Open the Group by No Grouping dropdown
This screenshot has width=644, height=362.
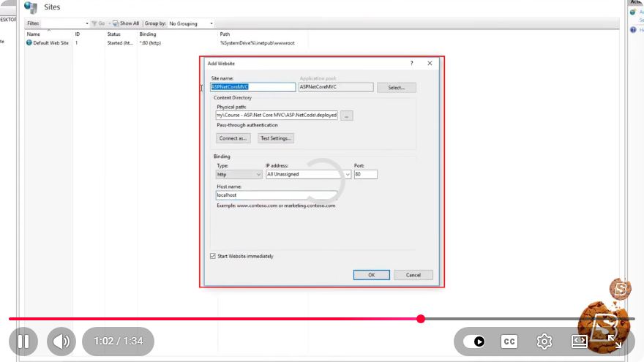coord(191,24)
